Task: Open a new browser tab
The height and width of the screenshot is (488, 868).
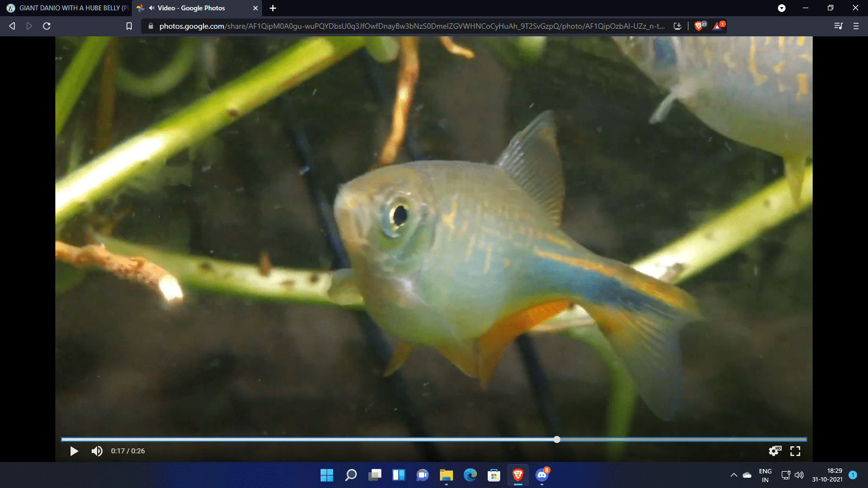Action: click(x=273, y=8)
